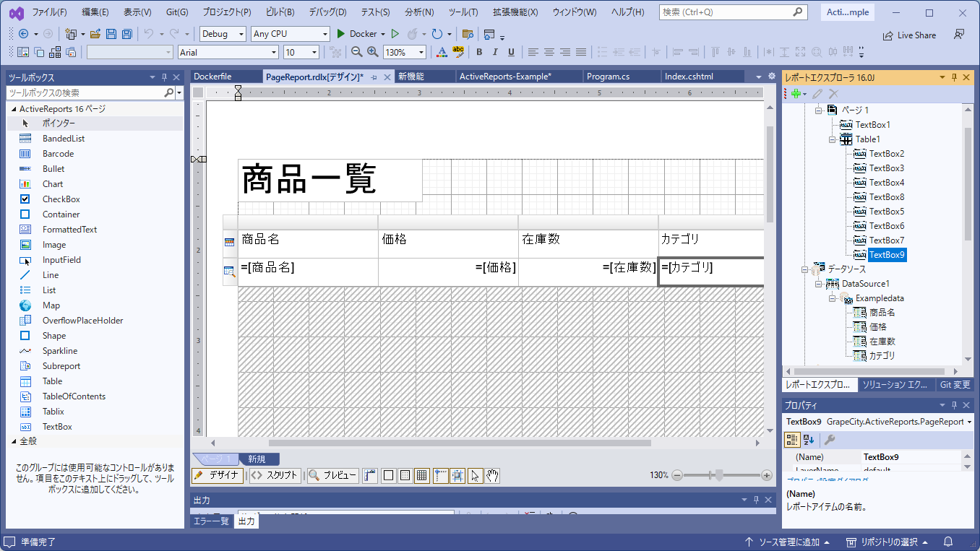Align text right
980x551 pixels.
pyautogui.click(x=565, y=52)
